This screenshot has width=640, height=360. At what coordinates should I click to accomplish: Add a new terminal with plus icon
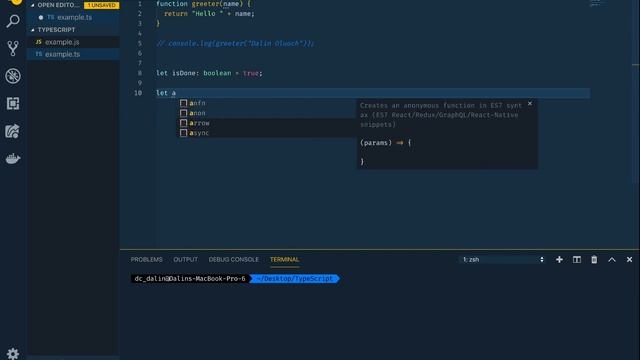(x=559, y=260)
